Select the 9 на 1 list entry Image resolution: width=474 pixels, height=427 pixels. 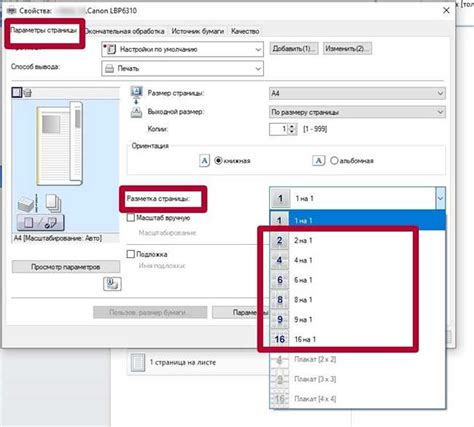357,319
